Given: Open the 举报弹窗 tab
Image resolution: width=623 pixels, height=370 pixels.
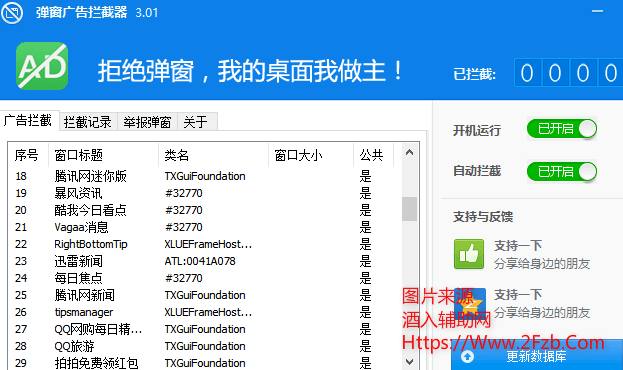Looking at the screenshot, I should 147,122.
